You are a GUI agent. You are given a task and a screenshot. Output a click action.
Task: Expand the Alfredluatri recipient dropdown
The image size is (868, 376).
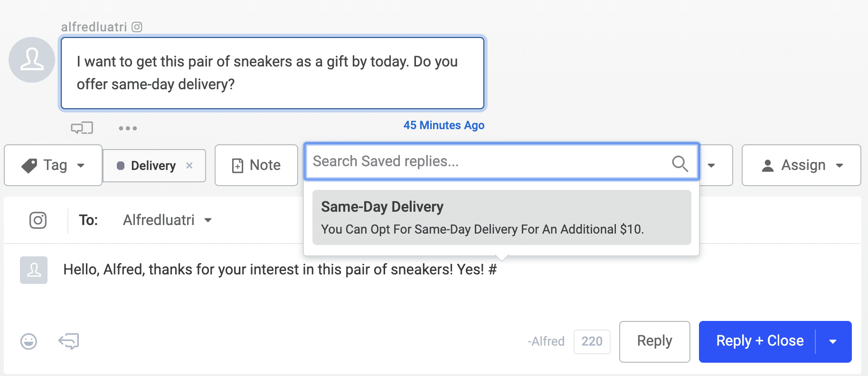[209, 220]
